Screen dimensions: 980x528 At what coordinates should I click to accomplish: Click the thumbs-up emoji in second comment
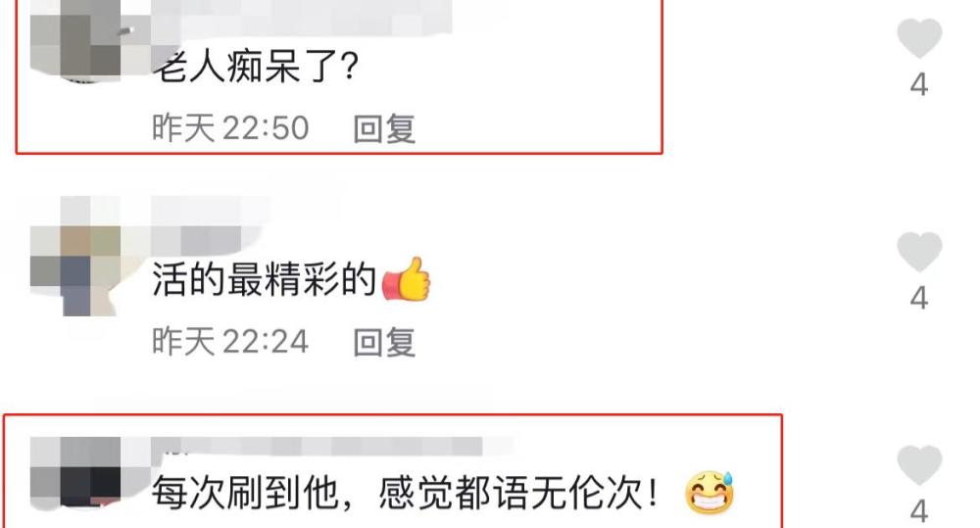[407, 279]
